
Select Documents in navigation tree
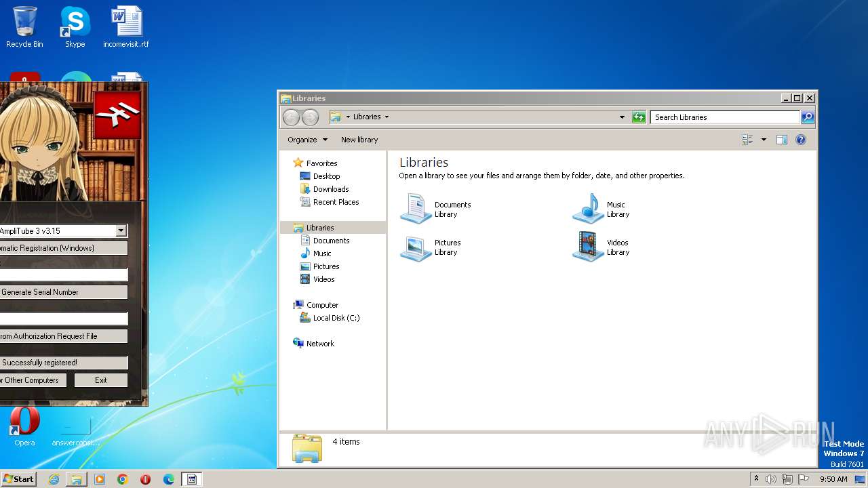click(x=331, y=241)
